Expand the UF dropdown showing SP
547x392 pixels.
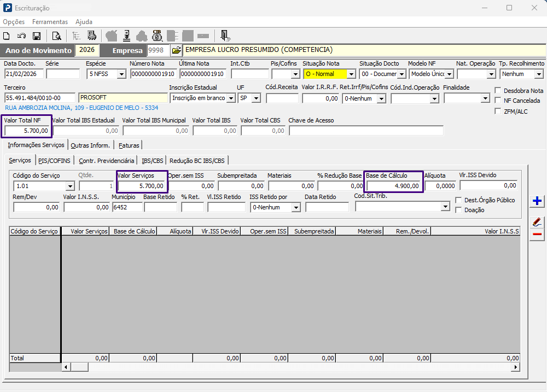[x=257, y=98]
